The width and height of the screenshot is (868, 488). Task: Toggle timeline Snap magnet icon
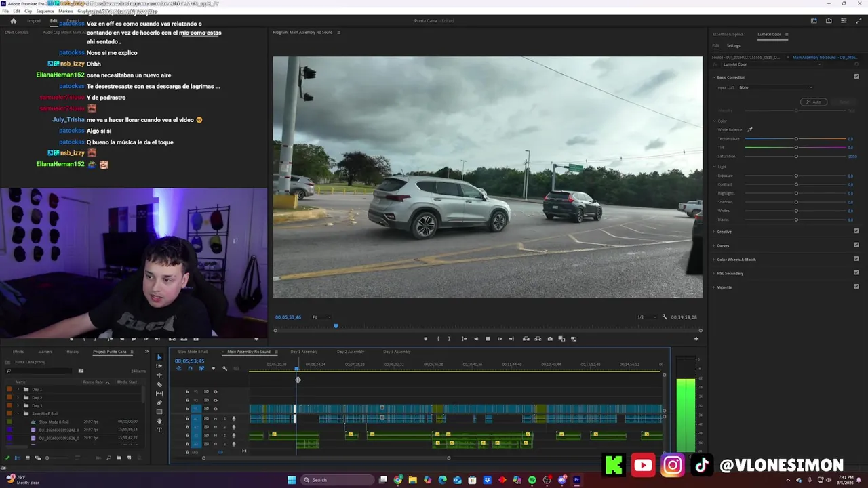click(x=190, y=369)
